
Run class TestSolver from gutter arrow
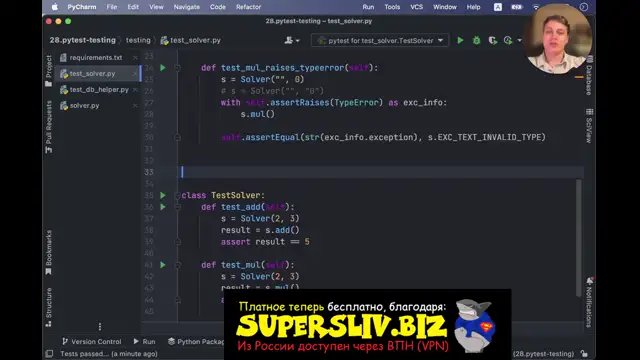tap(163, 196)
